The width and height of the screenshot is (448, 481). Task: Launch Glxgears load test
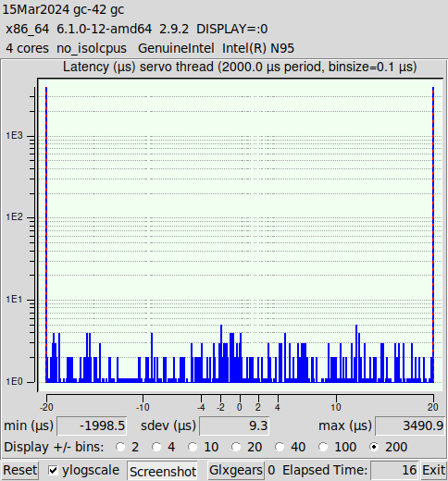point(236,470)
